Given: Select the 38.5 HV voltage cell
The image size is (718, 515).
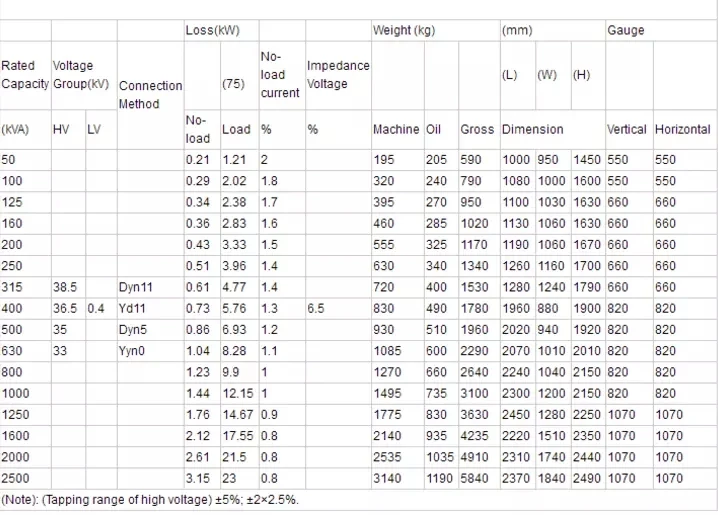Looking at the screenshot, I should coord(65,287).
